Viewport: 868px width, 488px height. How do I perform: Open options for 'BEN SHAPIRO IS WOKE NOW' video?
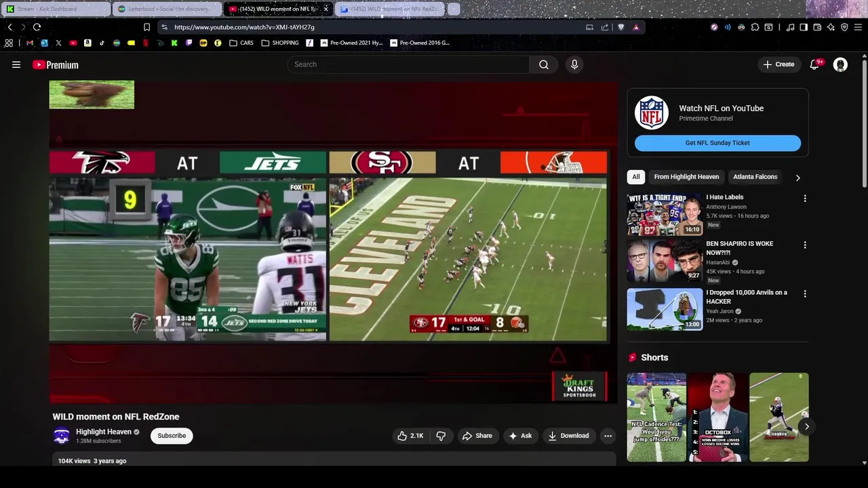805,245
